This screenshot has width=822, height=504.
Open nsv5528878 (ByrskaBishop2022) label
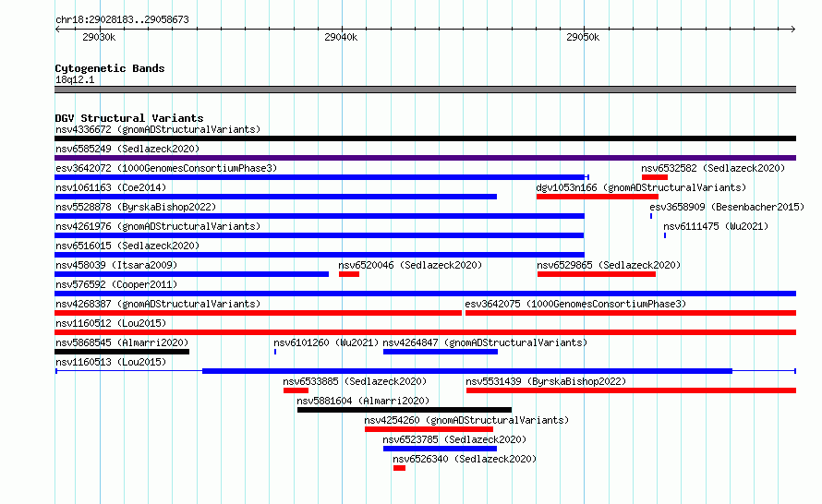(136, 207)
